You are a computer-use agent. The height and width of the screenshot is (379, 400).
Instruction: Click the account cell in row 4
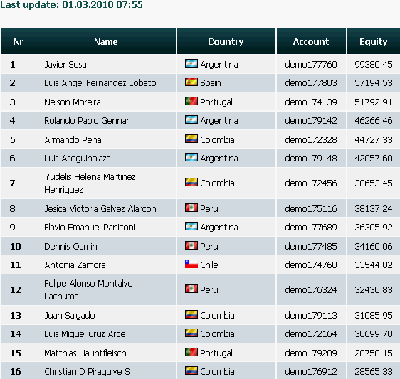(x=311, y=120)
